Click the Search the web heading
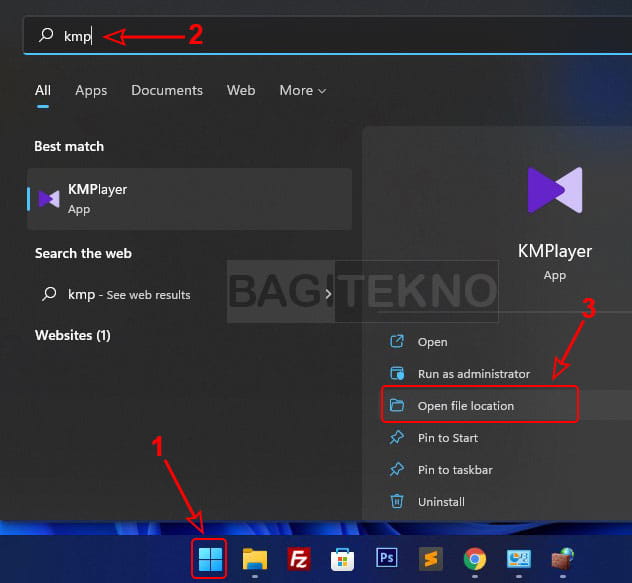Viewport: 632px width, 583px height. point(83,253)
